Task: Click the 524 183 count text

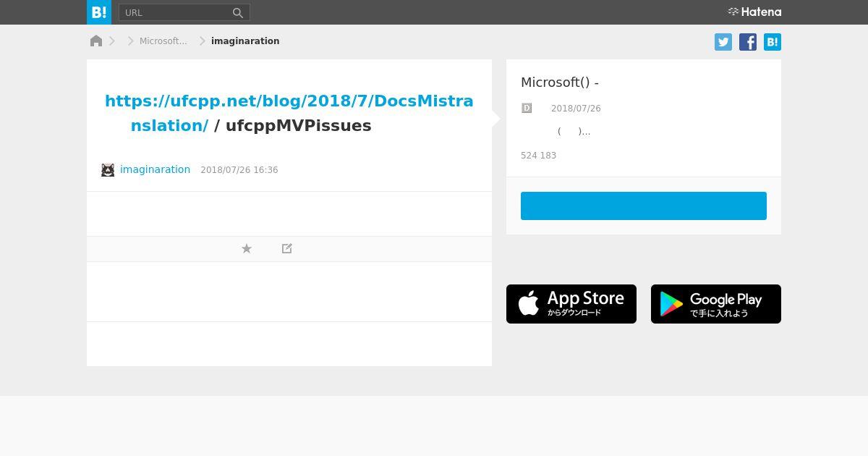Action: pos(538,156)
